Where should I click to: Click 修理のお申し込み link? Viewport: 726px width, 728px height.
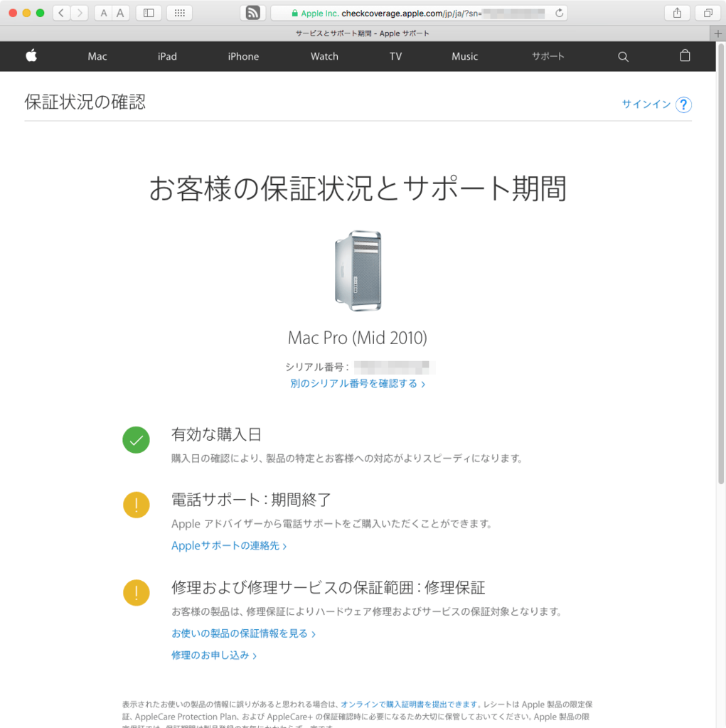[213, 655]
